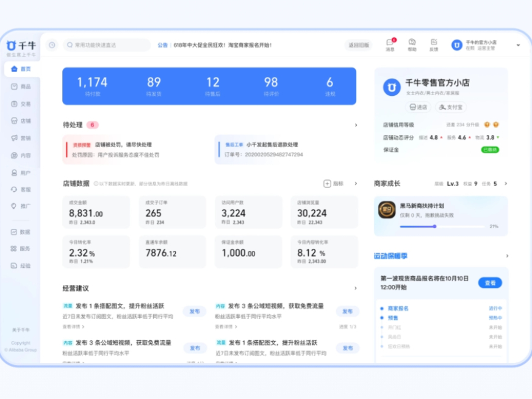Open the 营销 marketing sidebar item
This screenshot has width=532, height=399.
click(21, 138)
